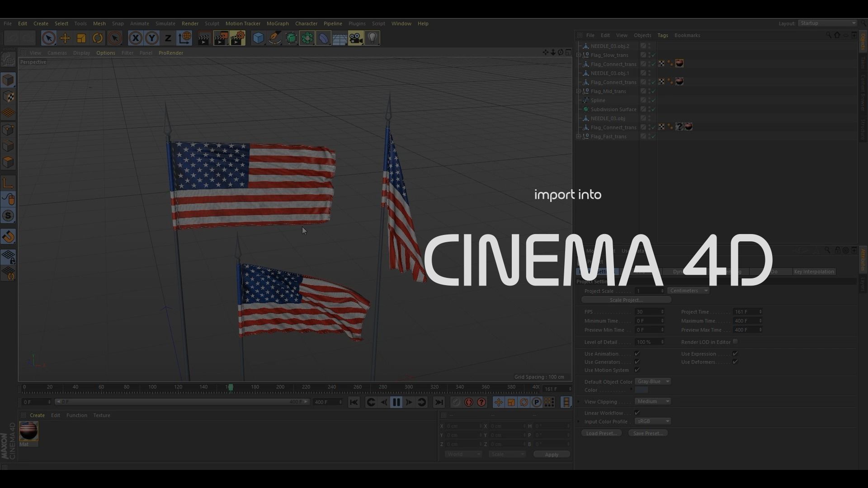868x488 pixels.
Task: Select Polygons mode in left palette
Action: coord(8,162)
